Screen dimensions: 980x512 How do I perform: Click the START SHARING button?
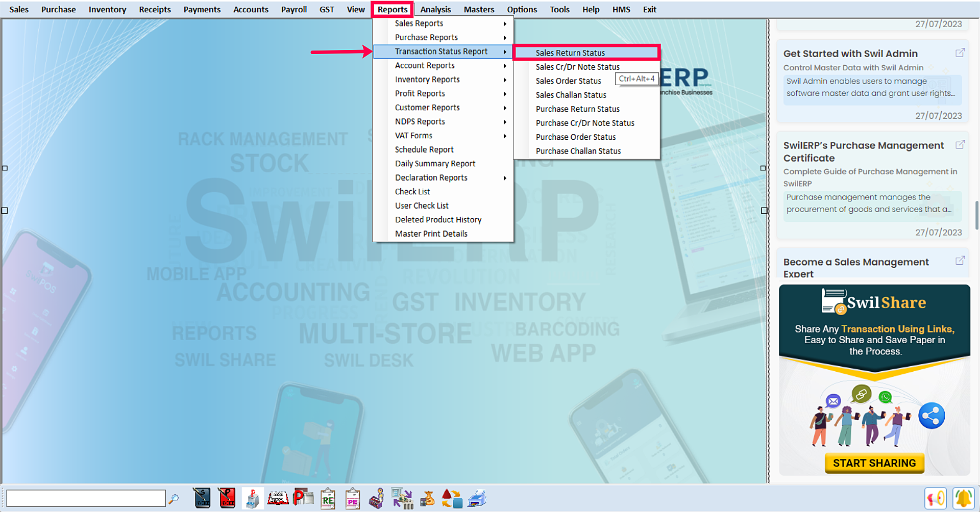point(874,463)
